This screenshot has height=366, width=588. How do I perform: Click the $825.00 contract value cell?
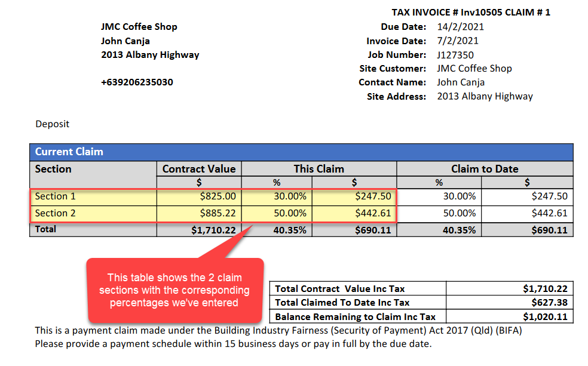[219, 196]
